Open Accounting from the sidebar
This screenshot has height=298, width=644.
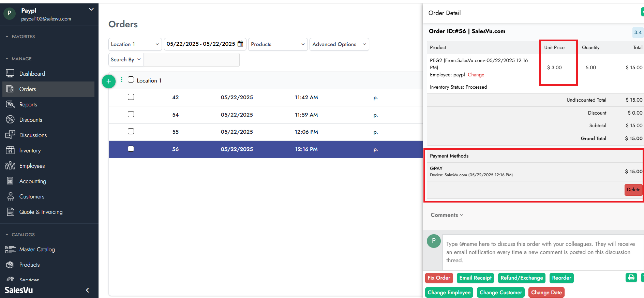(33, 181)
